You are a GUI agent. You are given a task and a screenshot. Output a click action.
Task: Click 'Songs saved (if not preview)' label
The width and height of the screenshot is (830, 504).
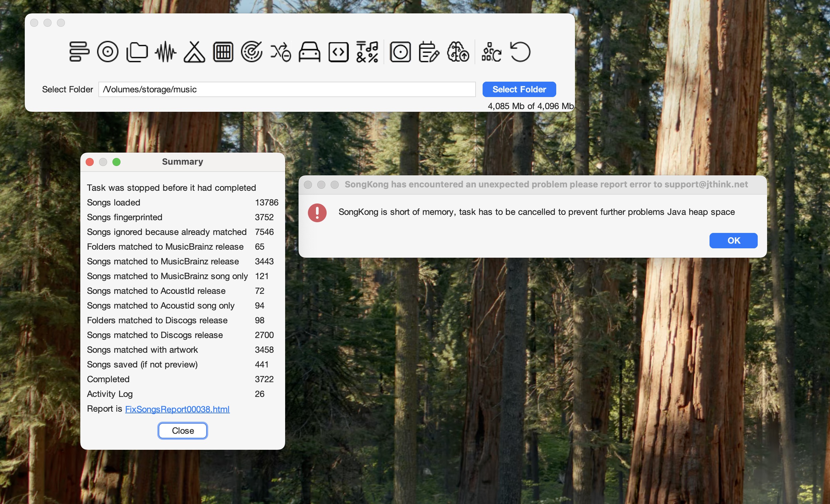point(142,364)
